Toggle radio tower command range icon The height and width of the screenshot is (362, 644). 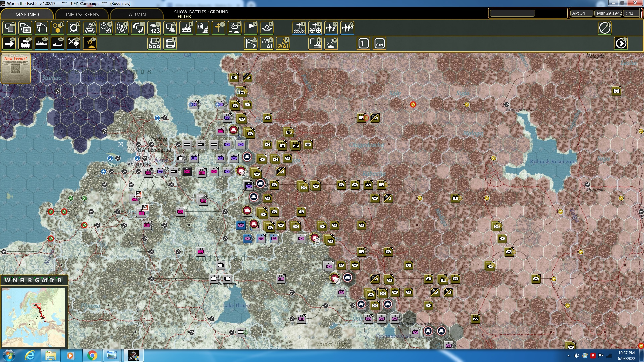point(122,28)
